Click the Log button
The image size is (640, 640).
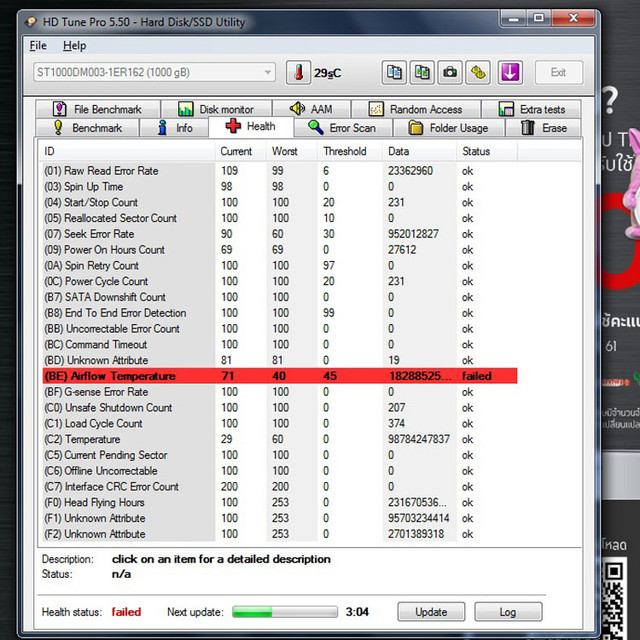pos(508,612)
